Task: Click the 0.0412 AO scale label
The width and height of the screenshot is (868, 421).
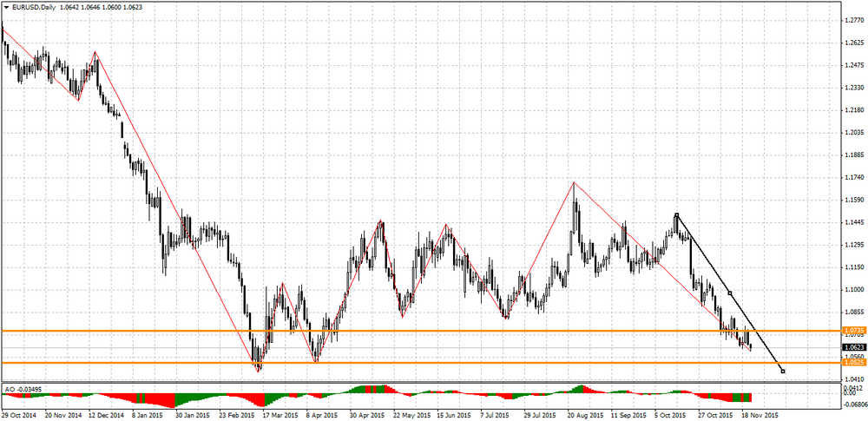Action: 853,389
